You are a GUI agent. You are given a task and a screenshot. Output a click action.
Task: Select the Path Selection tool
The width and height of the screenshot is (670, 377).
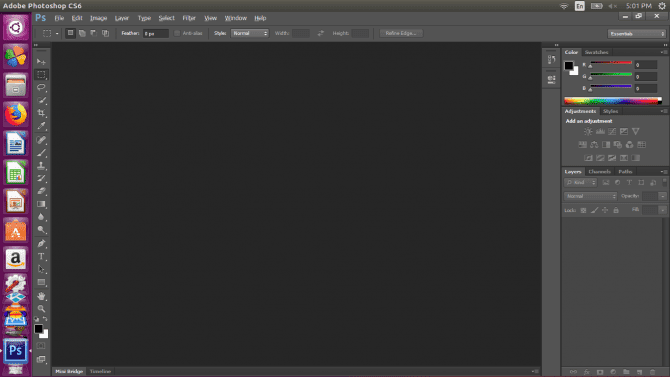[x=41, y=269]
